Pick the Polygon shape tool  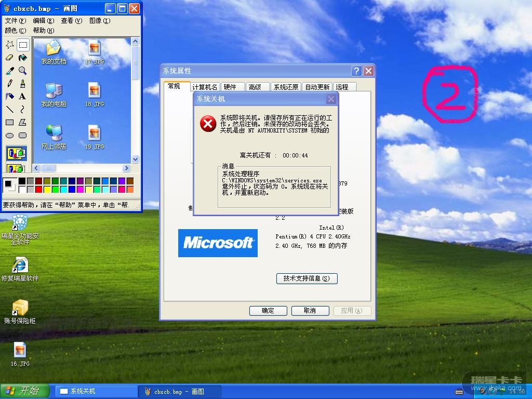point(23,123)
